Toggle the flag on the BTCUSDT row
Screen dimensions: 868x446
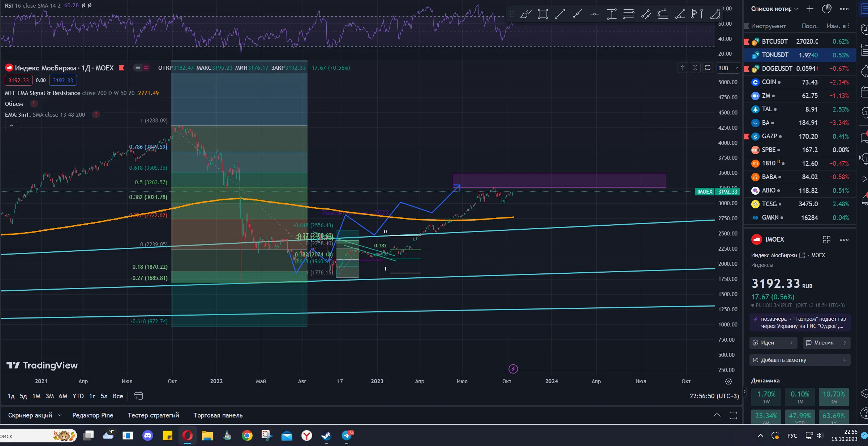coord(747,42)
